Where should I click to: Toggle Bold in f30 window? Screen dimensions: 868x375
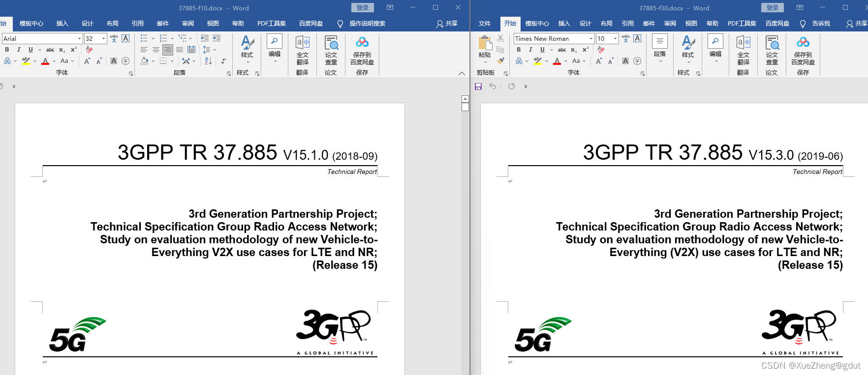pos(519,50)
